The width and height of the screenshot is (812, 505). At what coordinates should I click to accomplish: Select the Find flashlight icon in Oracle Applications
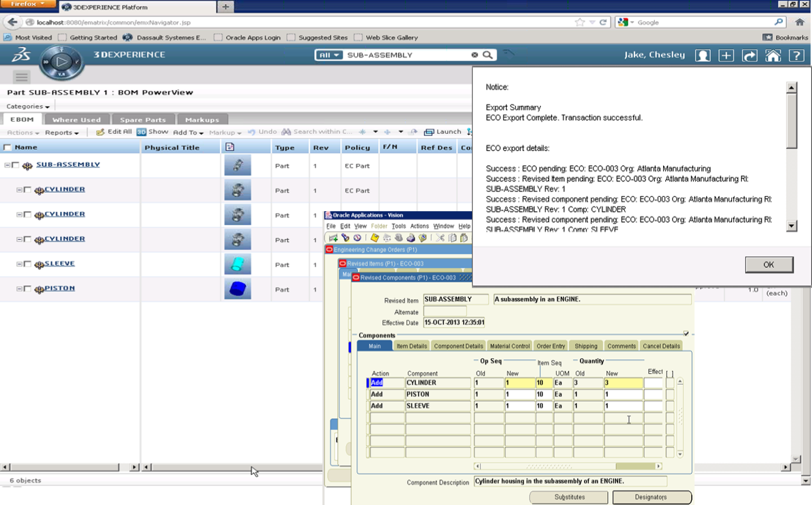pos(346,237)
